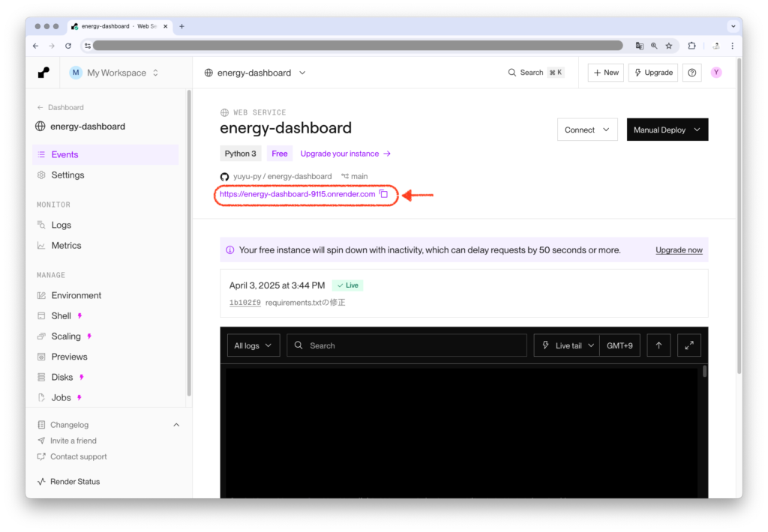Go forward in browser history
The image size is (768, 532).
[x=52, y=46]
